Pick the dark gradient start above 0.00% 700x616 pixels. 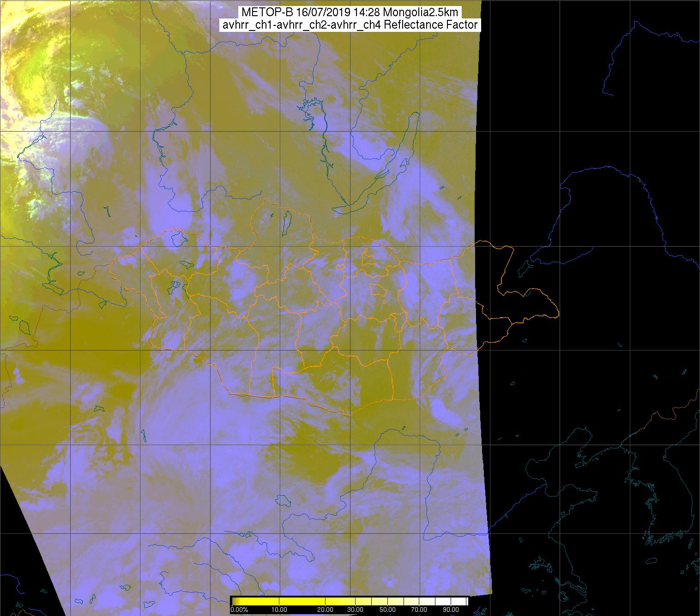pyautogui.click(x=235, y=601)
